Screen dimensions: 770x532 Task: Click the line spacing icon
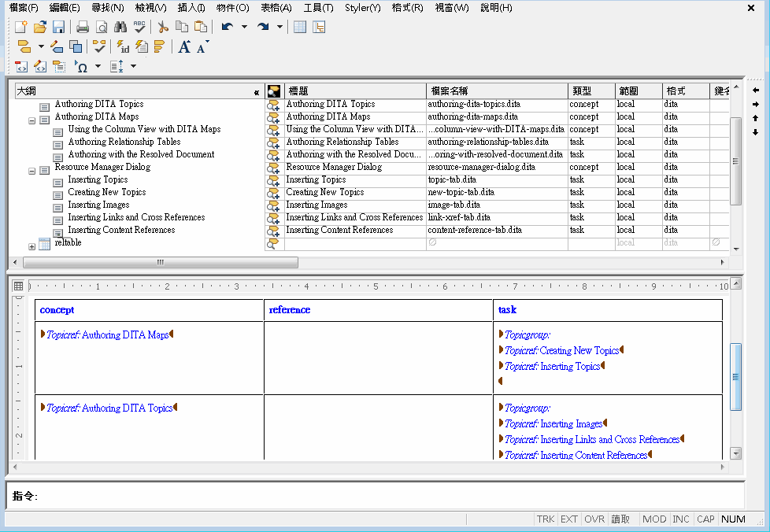(117, 67)
